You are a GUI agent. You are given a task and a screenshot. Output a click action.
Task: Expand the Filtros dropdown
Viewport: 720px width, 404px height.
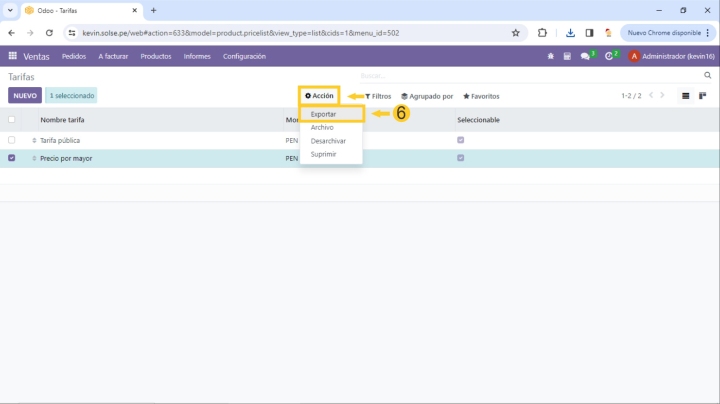378,96
